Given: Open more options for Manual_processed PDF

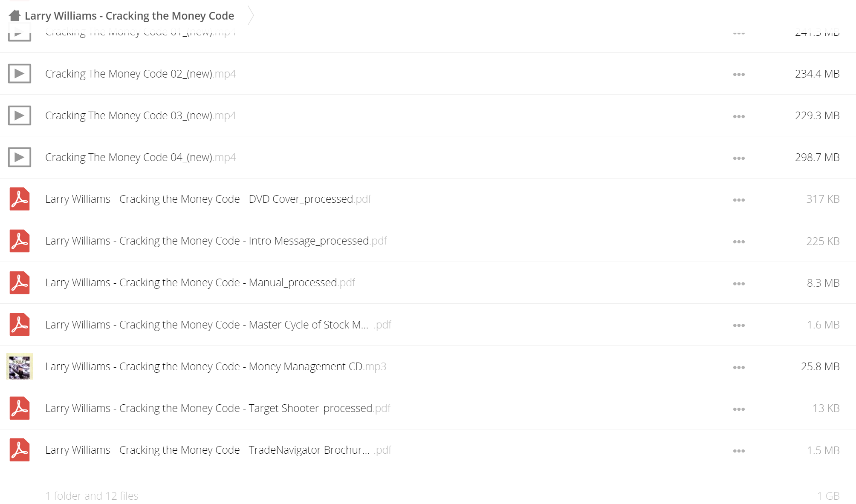Looking at the screenshot, I should point(739,284).
